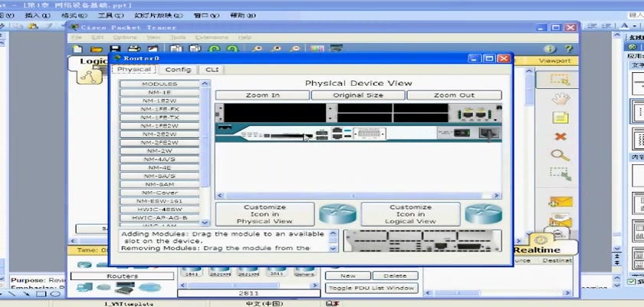Choose the Move Layout hand tool
Viewport: 644px width, 307px height.
[560, 99]
